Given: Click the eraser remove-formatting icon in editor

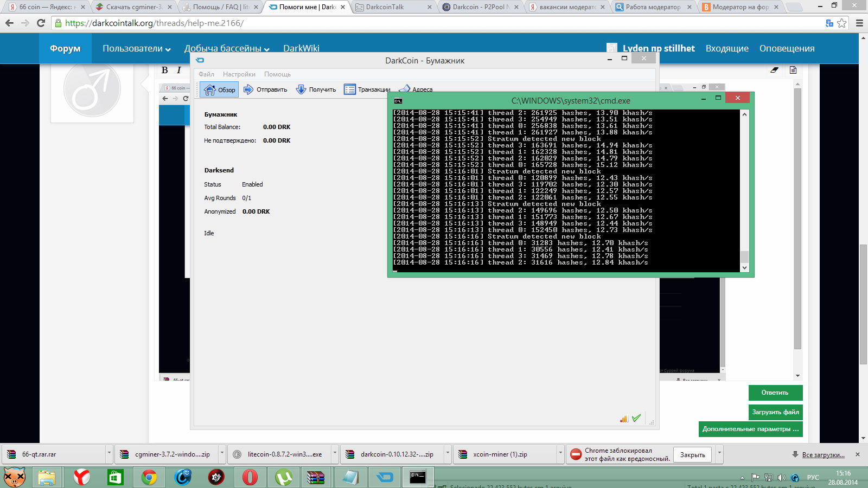Looking at the screenshot, I should click(774, 70).
